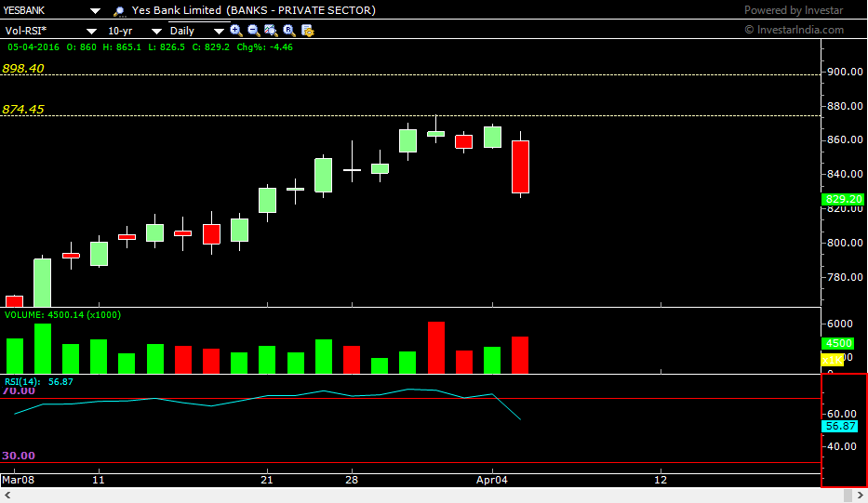
Task: Reset chart zoom with R magnifier
Action: tap(289, 31)
